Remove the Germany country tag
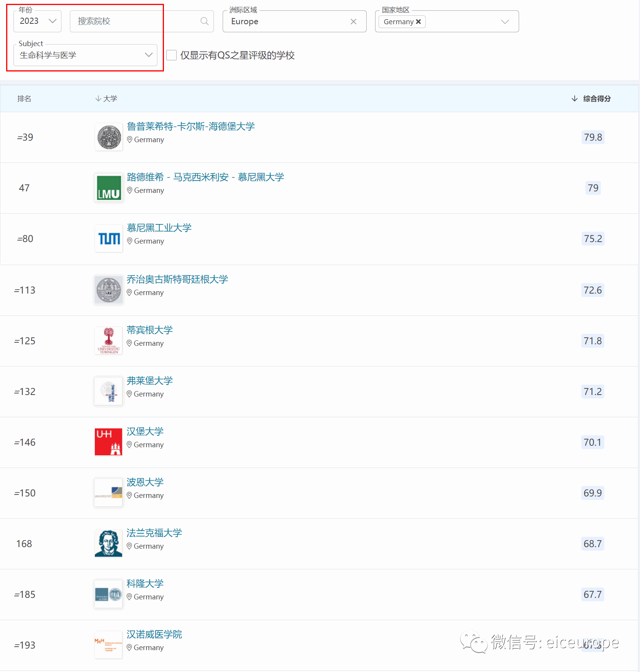640x672 pixels. (x=418, y=22)
